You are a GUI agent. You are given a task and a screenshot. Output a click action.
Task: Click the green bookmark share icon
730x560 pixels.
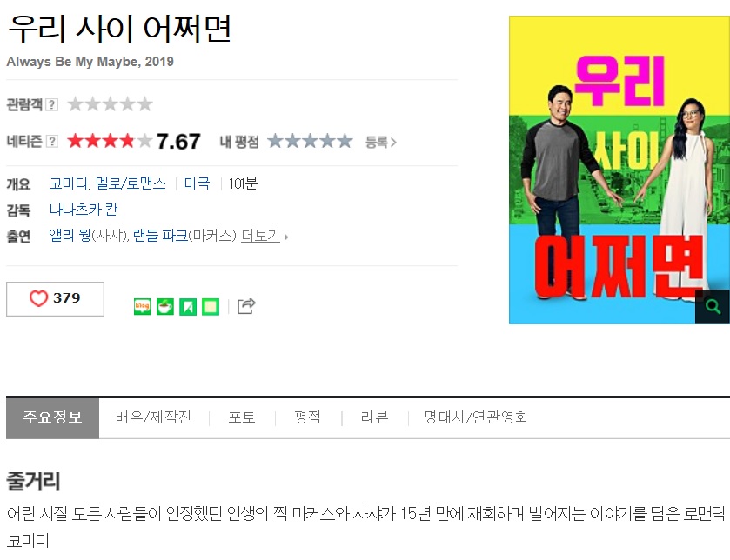(x=188, y=306)
